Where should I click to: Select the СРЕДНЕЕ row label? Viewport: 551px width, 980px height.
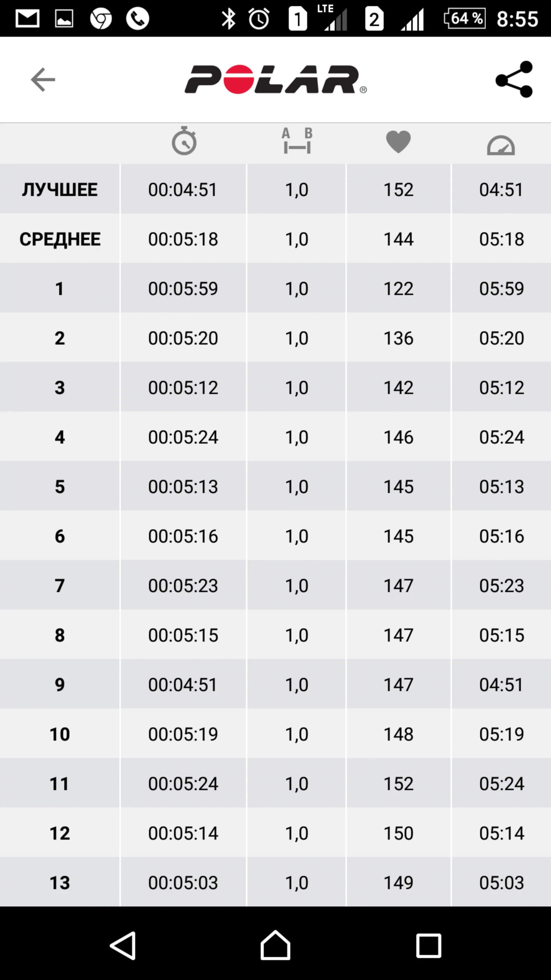60,239
